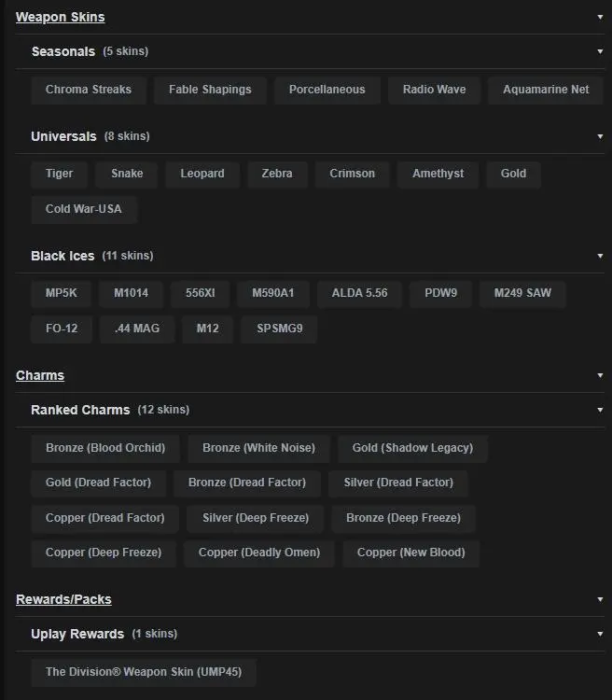Collapse the Universals subsection arrow

[x=600, y=136]
